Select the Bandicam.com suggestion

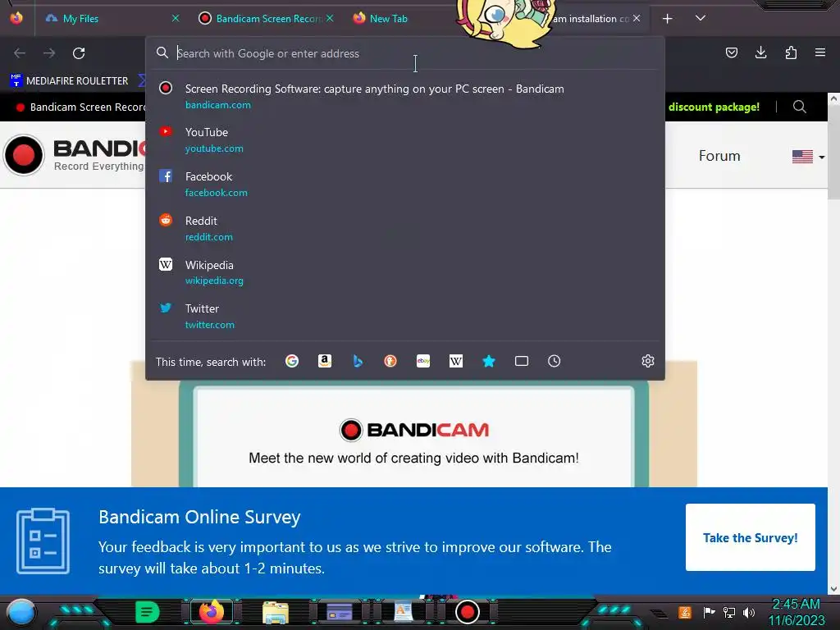(405, 96)
